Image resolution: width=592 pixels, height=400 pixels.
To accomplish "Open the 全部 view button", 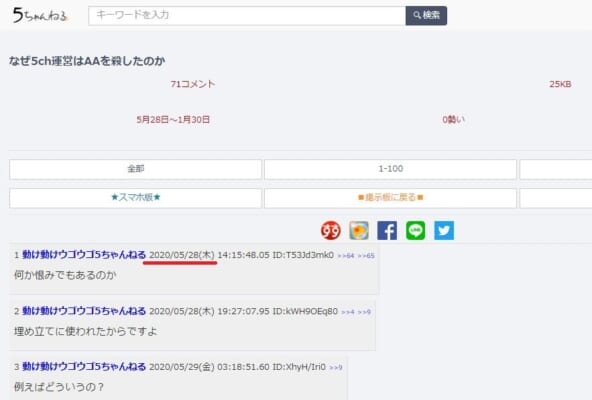I will [x=136, y=169].
